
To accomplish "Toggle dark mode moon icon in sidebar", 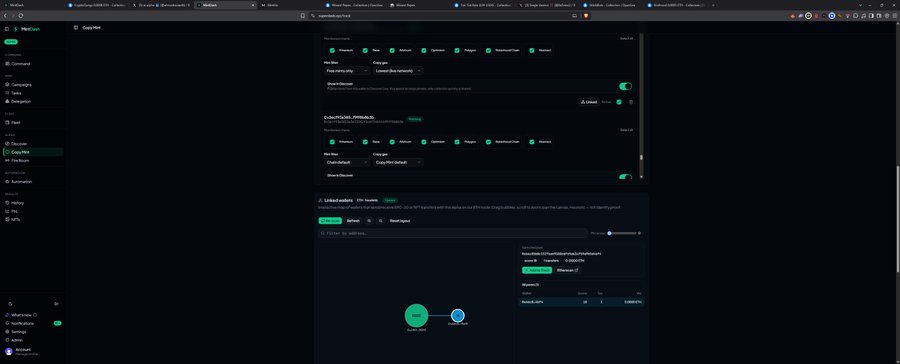I will tap(9, 304).
